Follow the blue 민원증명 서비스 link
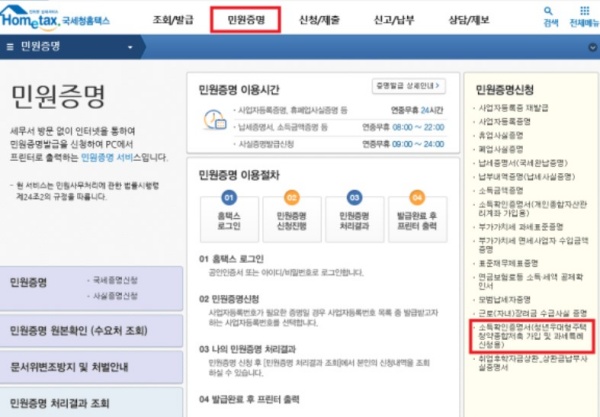The image size is (600, 417). click(107, 157)
